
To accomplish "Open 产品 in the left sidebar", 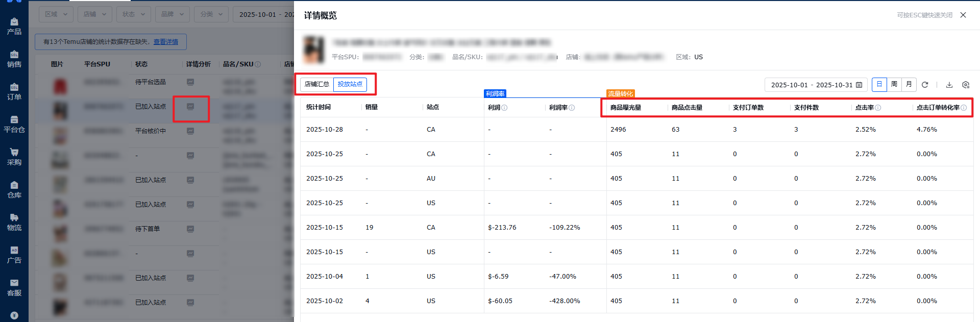I will coord(14,26).
